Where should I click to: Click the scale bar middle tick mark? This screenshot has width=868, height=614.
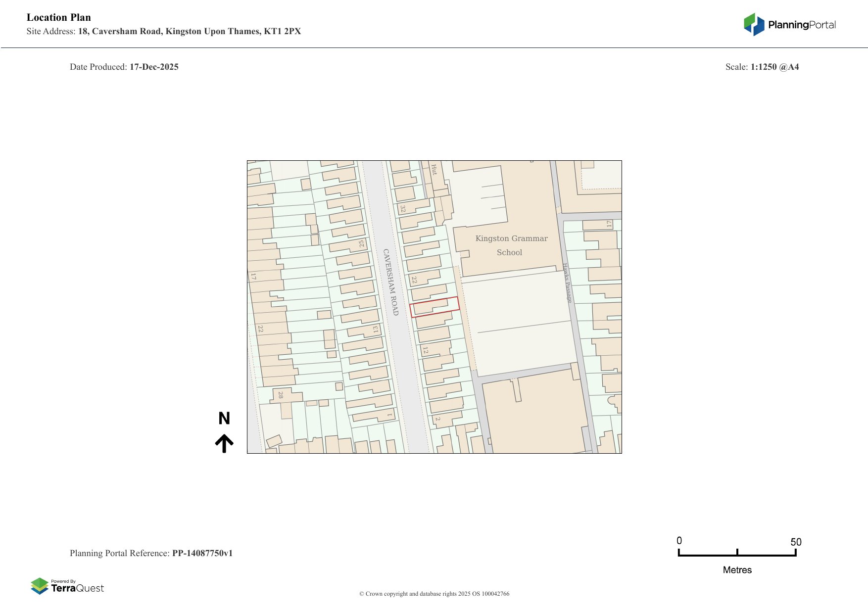point(737,552)
